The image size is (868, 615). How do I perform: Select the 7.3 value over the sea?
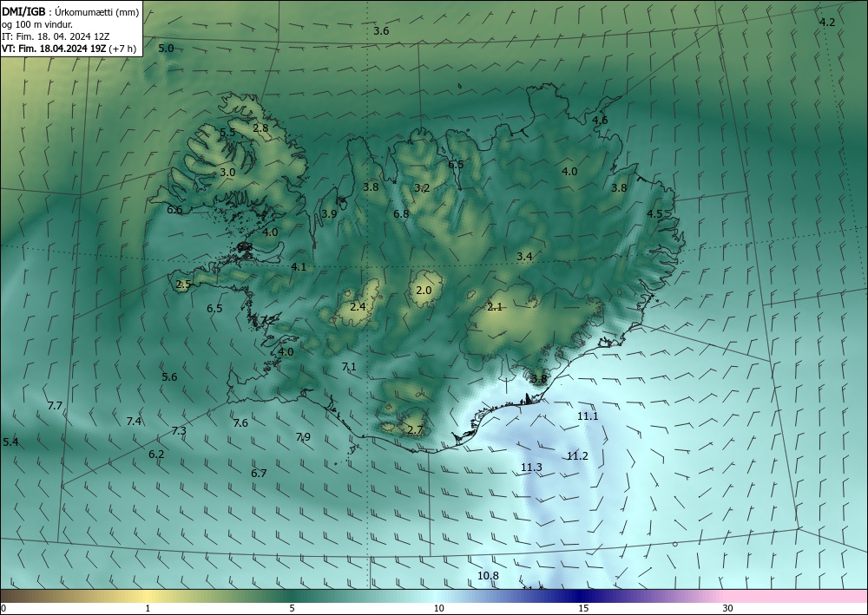pos(179,430)
